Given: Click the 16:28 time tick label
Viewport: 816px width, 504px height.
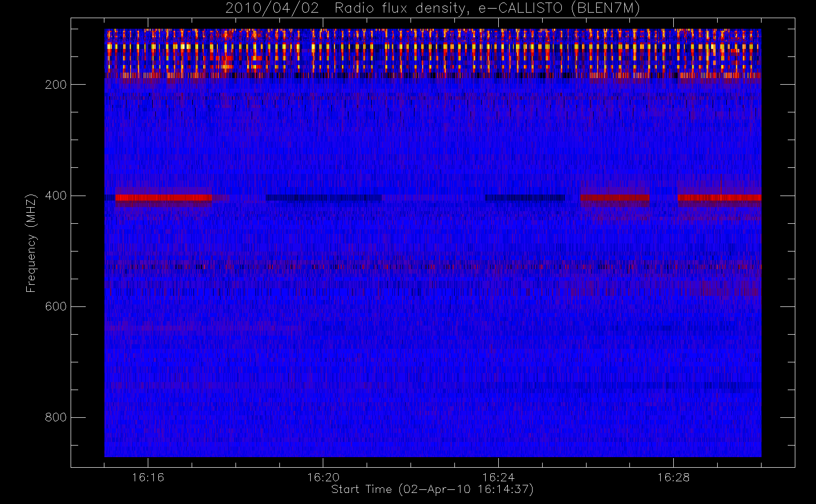Looking at the screenshot, I should (673, 477).
